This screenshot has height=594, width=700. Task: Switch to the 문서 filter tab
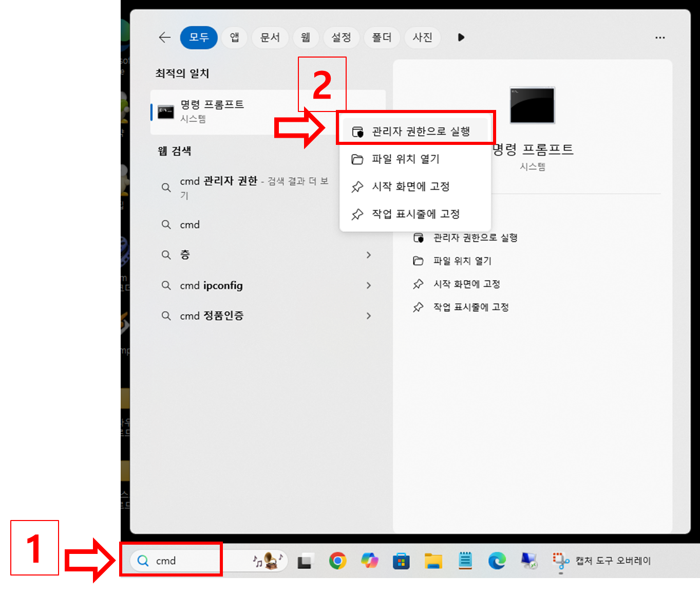pos(270,38)
